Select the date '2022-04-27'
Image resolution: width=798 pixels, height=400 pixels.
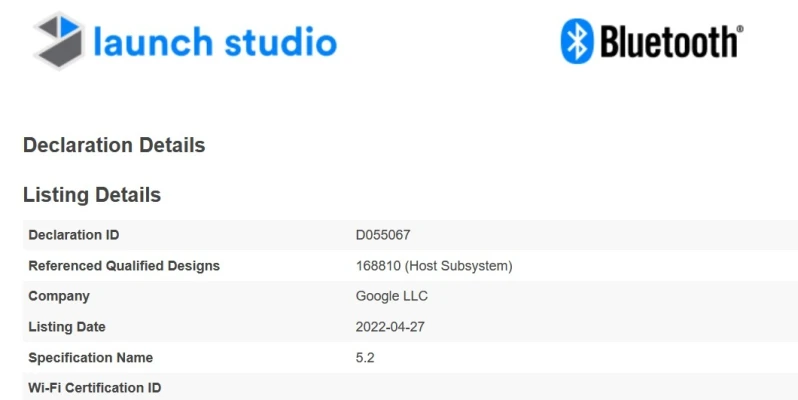[390, 327]
